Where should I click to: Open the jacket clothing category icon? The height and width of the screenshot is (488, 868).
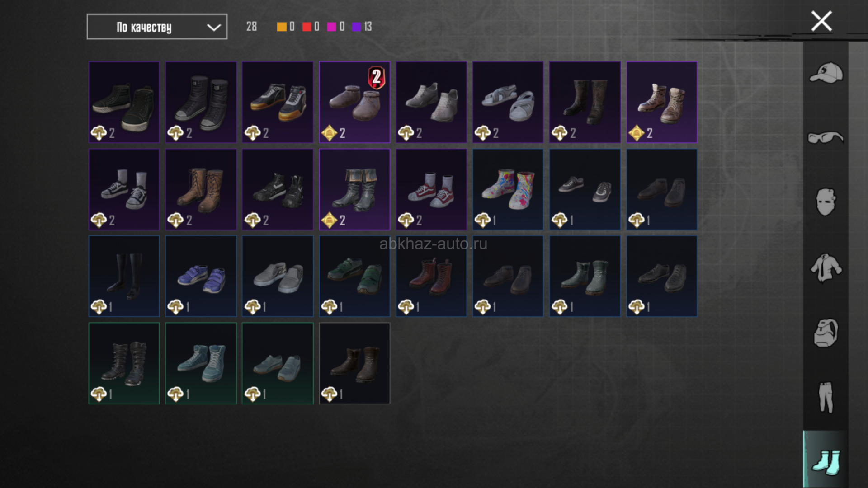coord(826,267)
